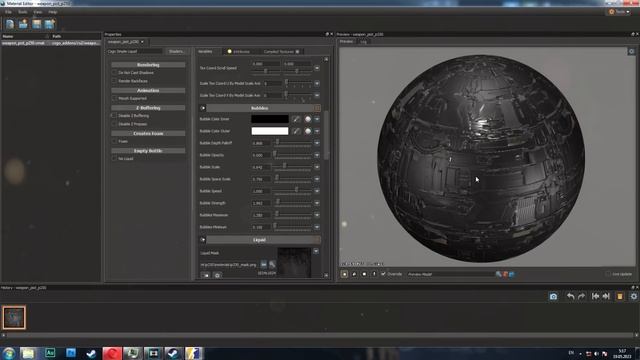Screen dimensions: 640x360
Task: Click the redo arrow in History panel
Action: [581, 296]
